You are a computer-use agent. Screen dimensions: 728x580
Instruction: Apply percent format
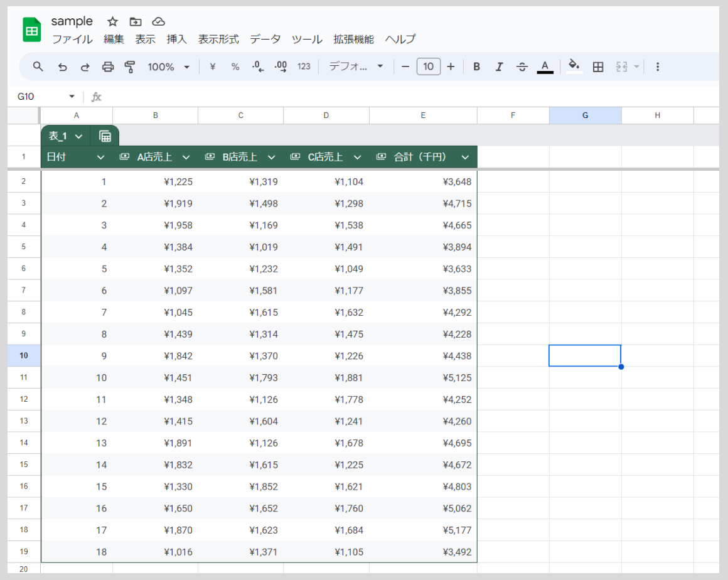pyautogui.click(x=235, y=67)
